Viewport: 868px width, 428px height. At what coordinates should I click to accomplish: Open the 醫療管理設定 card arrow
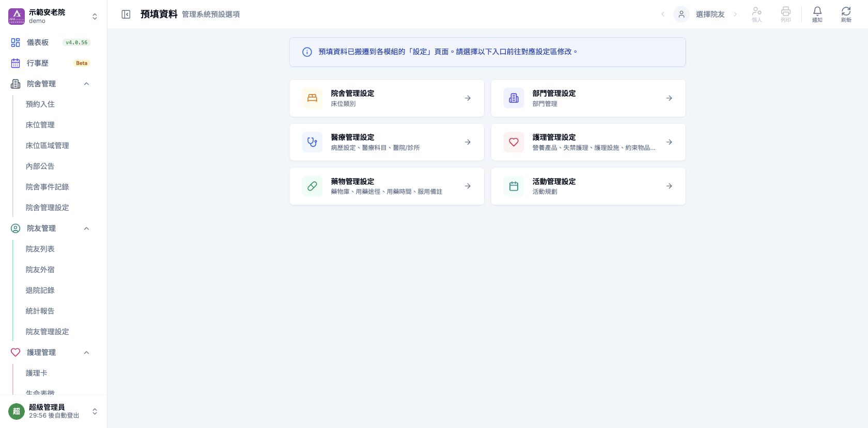click(468, 142)
